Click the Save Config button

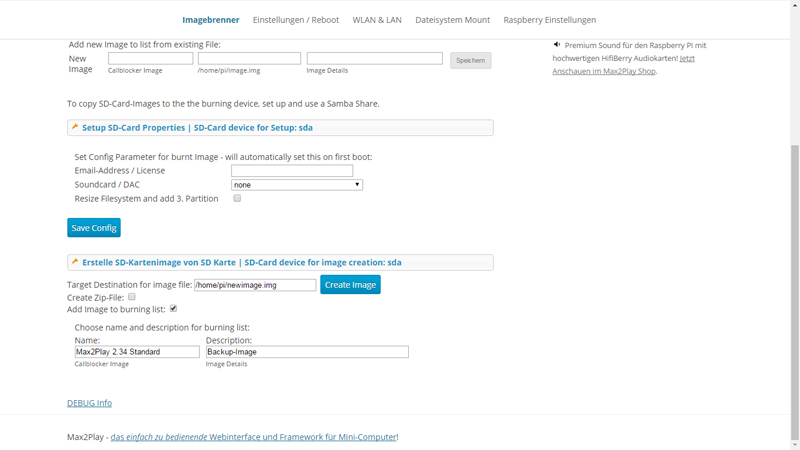[94, 228]
